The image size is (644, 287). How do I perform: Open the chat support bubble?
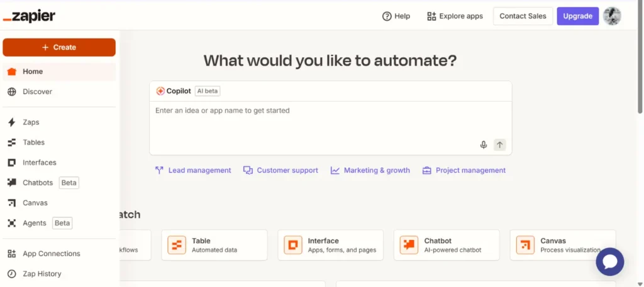coord(609,262)
